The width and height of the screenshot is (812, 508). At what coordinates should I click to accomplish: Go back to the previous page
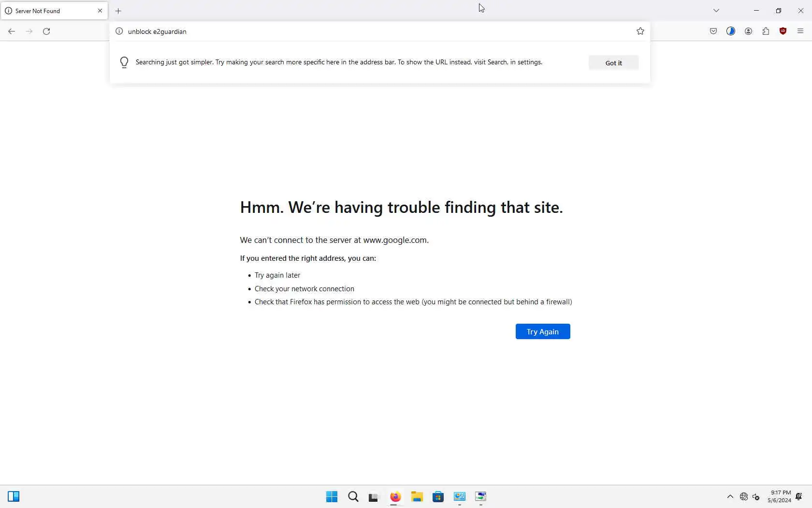[12, 31]
